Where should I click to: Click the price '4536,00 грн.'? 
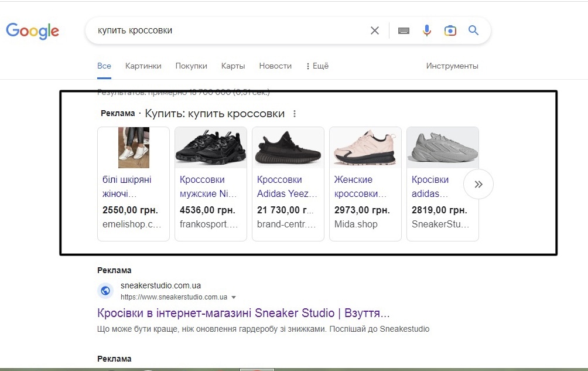coord(207,210)
